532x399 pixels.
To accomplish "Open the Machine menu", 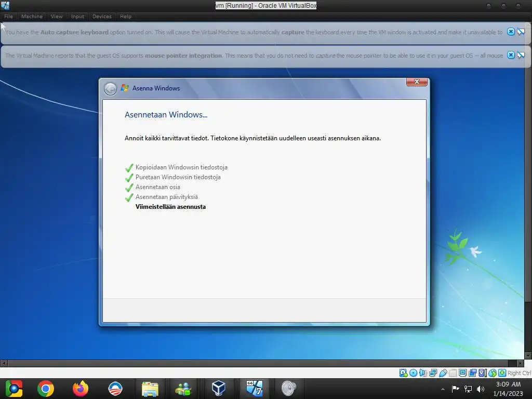I will (32, 16).
